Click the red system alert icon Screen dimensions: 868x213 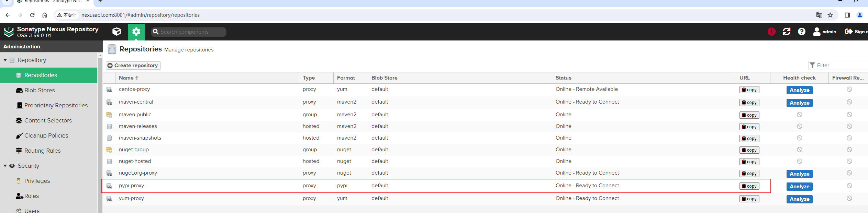(x=771, y=32)
